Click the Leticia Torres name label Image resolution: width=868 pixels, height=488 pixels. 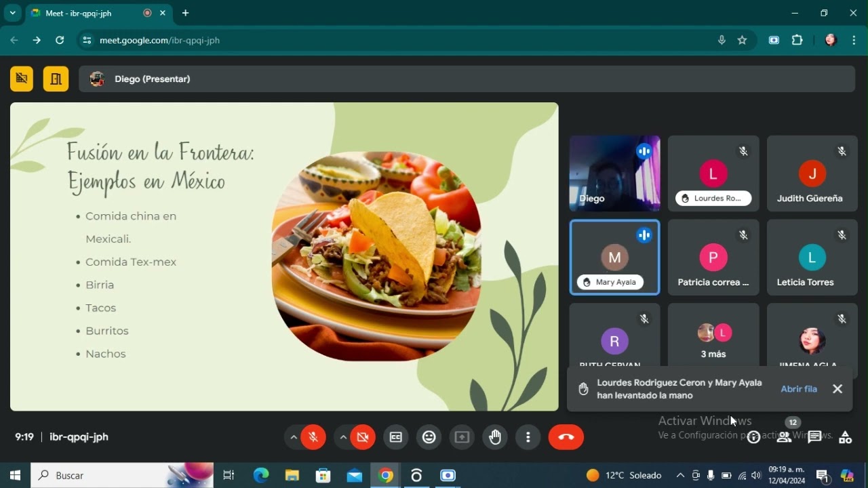pos(806,282)
